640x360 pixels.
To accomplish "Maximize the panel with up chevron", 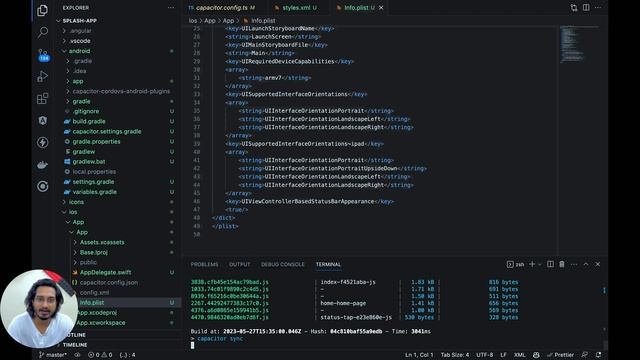I will [x=586, y=264].
